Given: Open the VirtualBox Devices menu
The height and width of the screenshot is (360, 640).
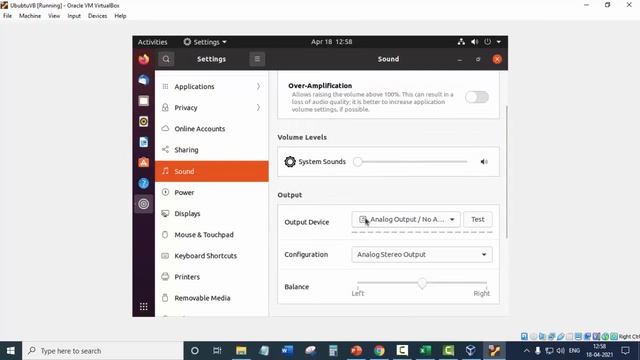Looking at the screenshot, I should pyautogui.click(x=97, y=16).
